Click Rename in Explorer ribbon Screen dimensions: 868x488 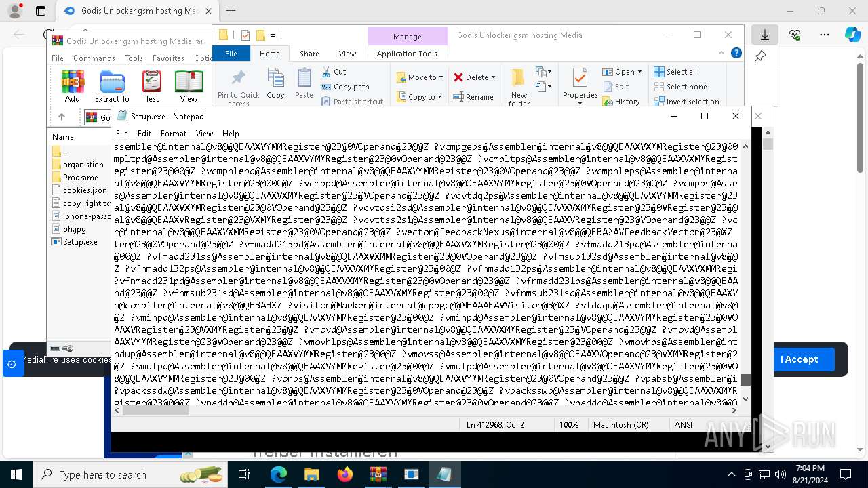click(x=473, y=97)
